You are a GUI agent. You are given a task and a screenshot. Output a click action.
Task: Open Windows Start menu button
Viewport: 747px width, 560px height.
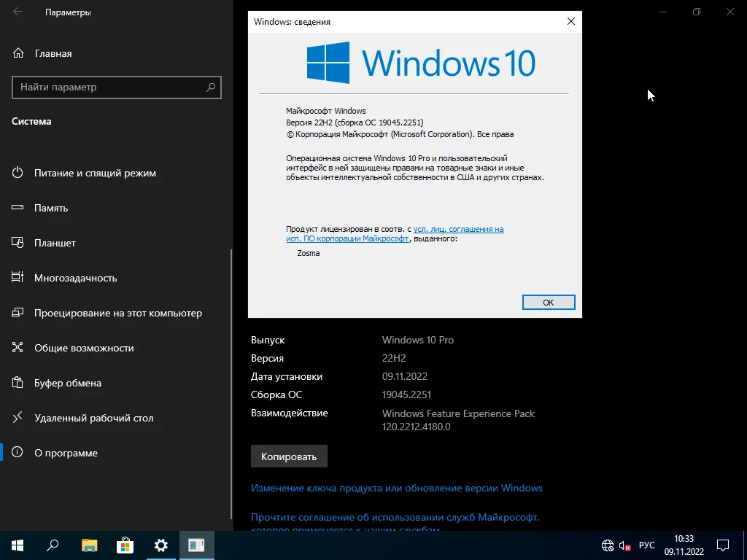18,545
